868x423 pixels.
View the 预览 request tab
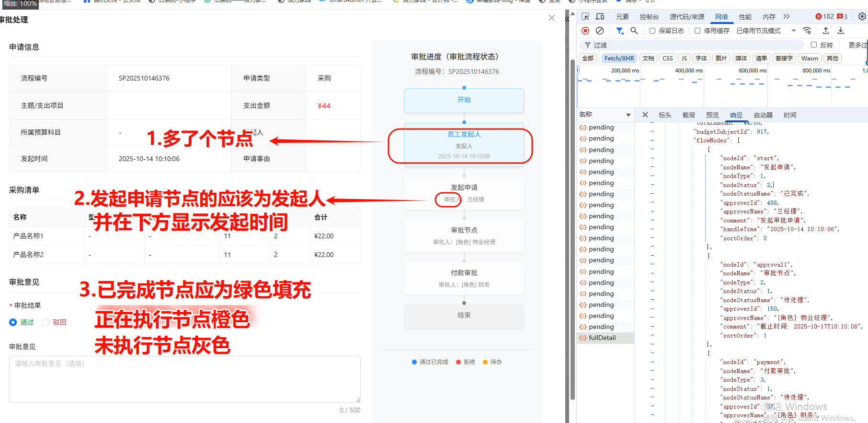point(712,115)
